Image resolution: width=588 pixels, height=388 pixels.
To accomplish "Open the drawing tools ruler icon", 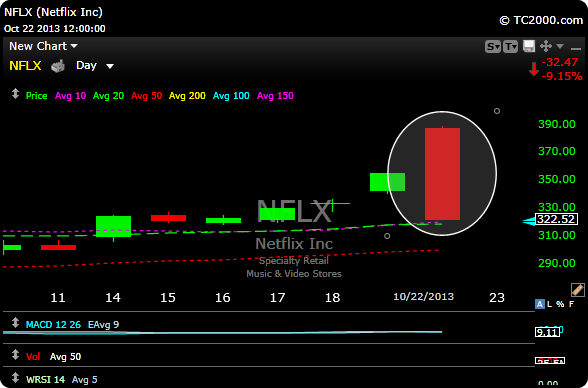I will [578, 290].
